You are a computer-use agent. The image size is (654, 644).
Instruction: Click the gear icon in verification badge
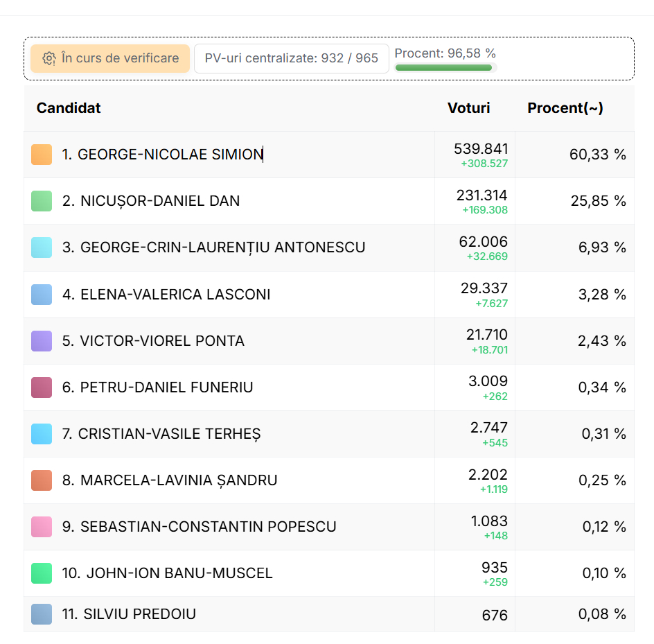48,59
